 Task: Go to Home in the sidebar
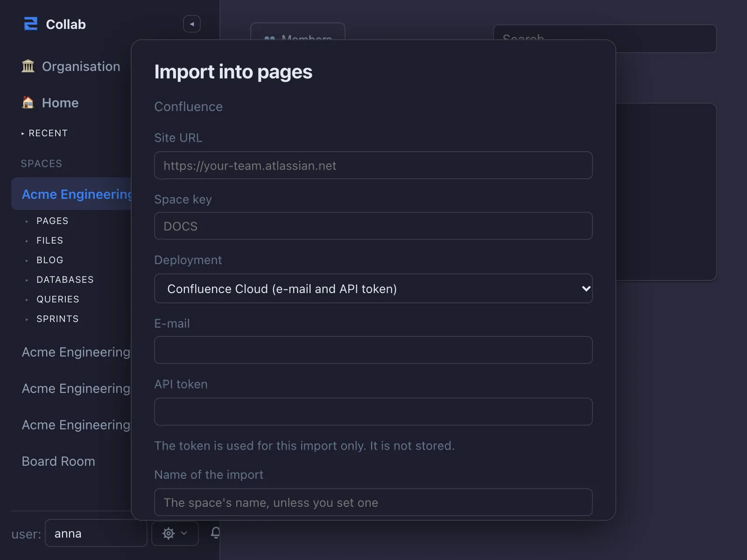click(x=50, y=103)
